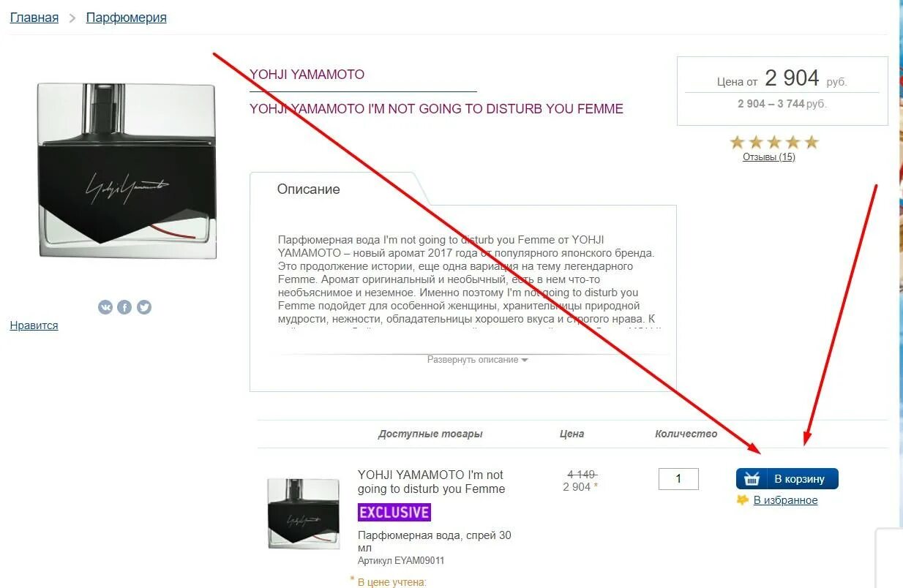Add item via В избранное link
Screen dimensions: 903x588
(x=785, y=500)
